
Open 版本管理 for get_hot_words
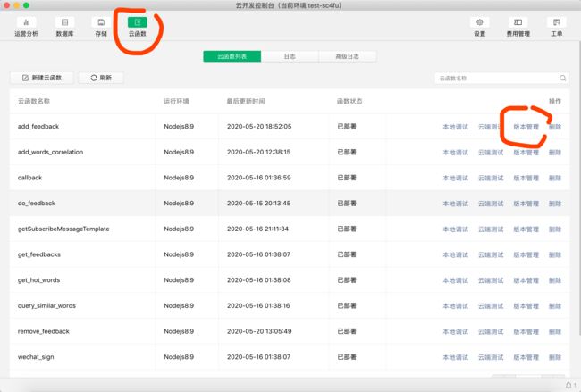(526, 280)
